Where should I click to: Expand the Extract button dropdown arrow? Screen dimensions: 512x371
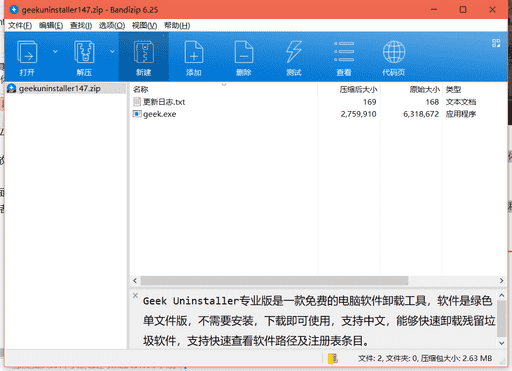click(x=112, y=51)
